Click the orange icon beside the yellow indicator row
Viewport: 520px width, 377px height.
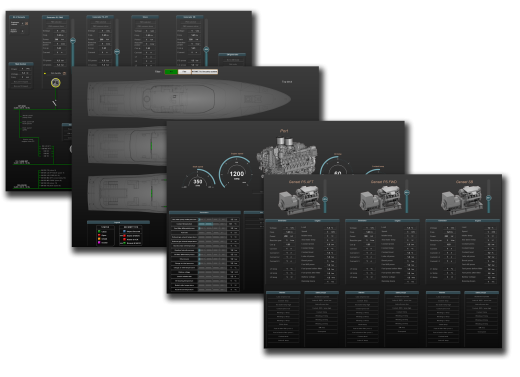pos(64,73)
